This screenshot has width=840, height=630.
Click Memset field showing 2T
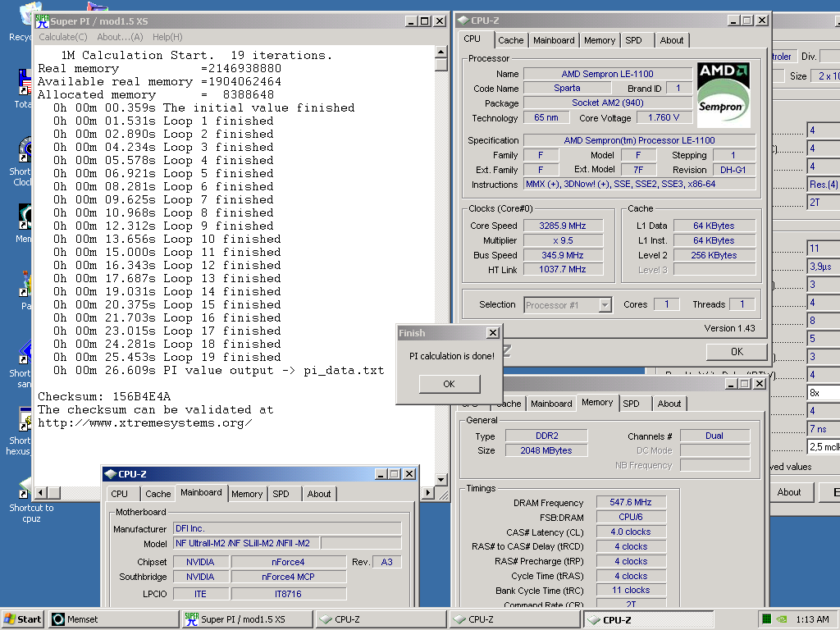click(824, 203)
